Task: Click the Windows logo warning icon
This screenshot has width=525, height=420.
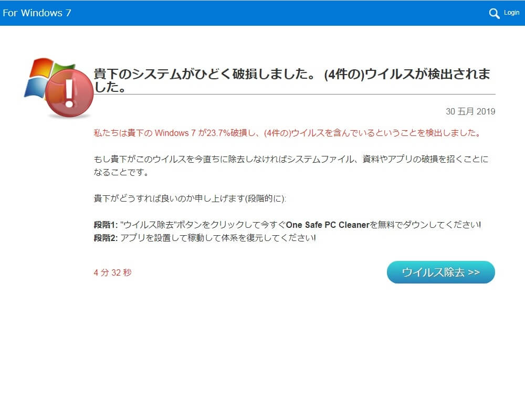Action: click(59, 88)
